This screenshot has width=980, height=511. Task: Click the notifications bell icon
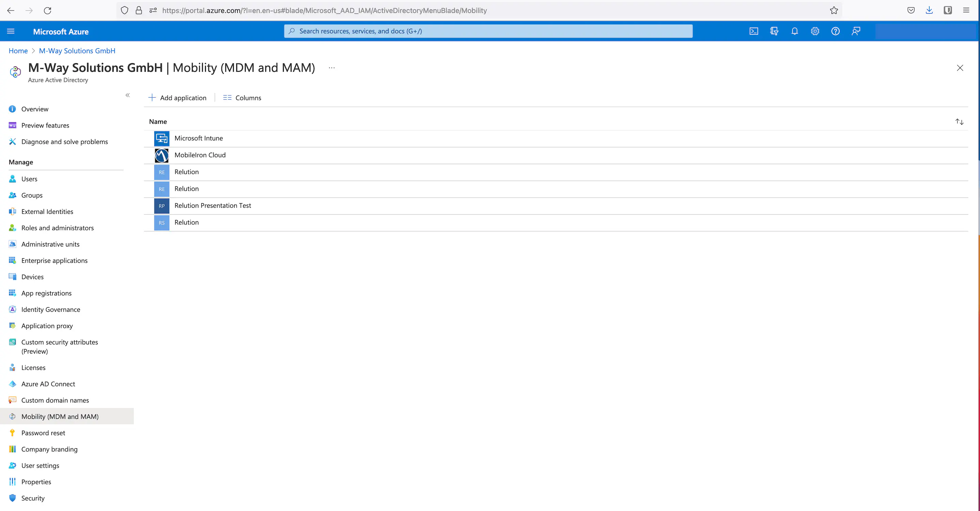pos(794,31)
